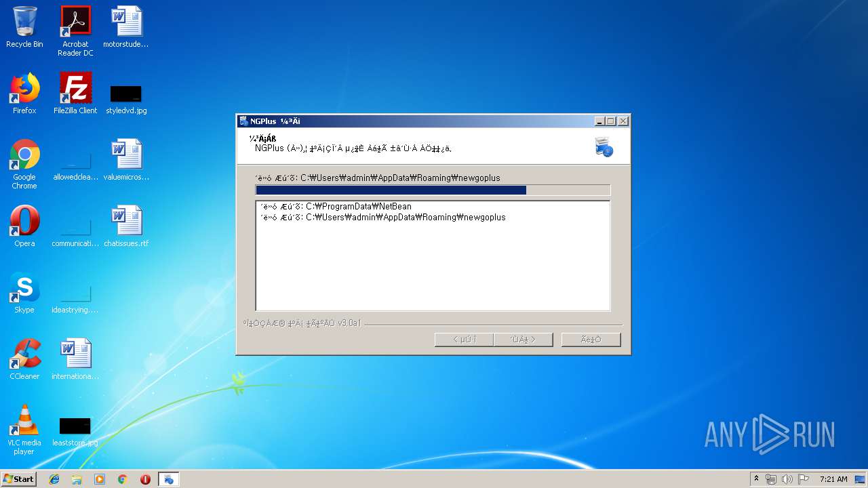Open Windows Explorer in the taskbar
Screen dimensions: 868x488
[x=77, y=479]
